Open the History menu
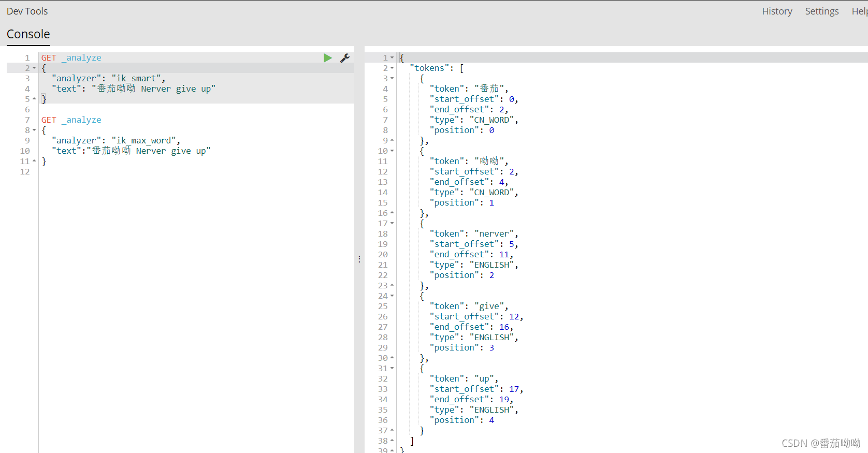Image resolution: width=868 pixels, height=453 pixels. [777, 11]
